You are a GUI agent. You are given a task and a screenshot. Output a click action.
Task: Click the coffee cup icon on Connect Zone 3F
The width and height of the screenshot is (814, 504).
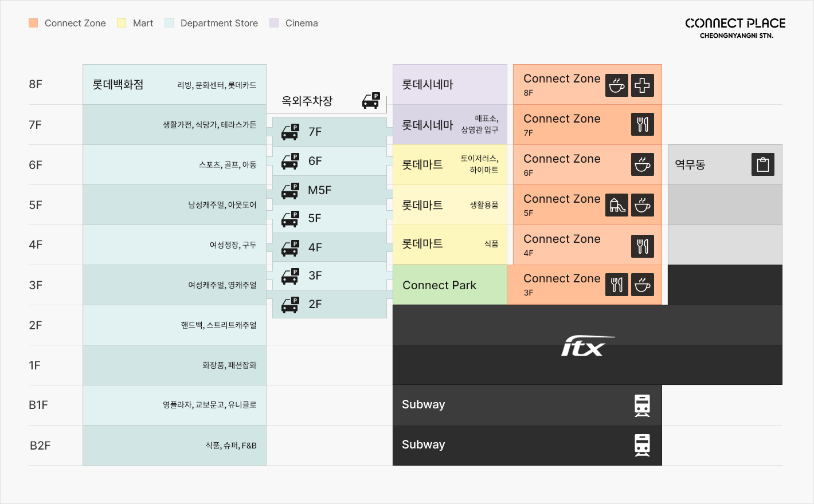point(643,285)
